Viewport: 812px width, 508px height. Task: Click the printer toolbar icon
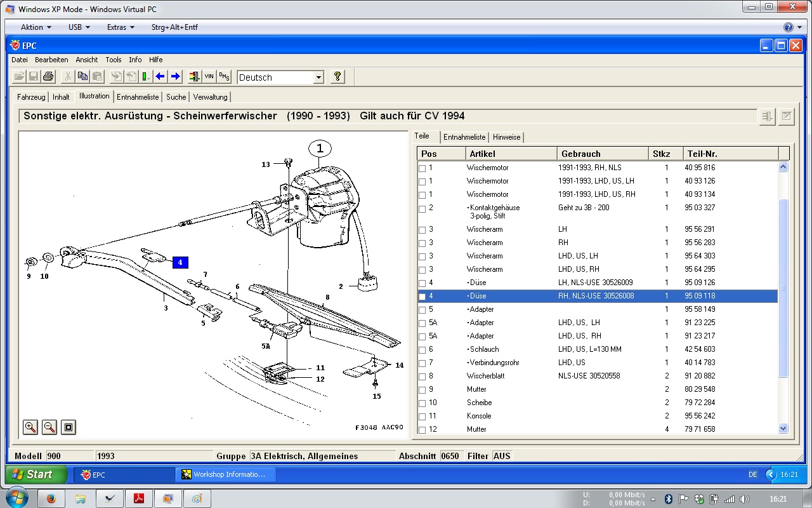pos(48,77)
